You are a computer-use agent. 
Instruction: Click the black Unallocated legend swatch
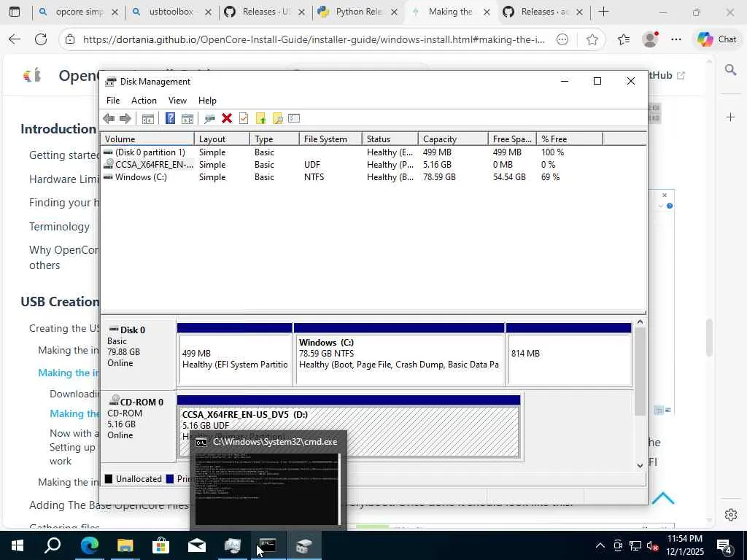pos(109,479)
